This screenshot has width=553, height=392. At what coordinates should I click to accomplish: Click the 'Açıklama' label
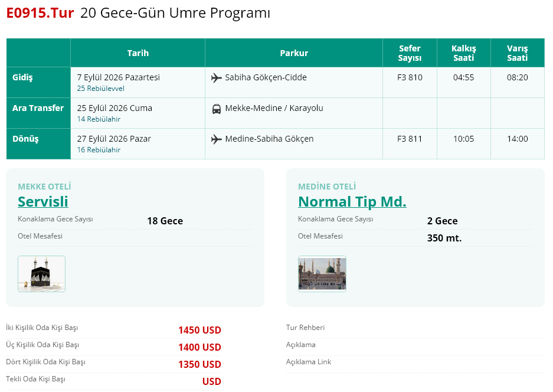tap(301, 345)
